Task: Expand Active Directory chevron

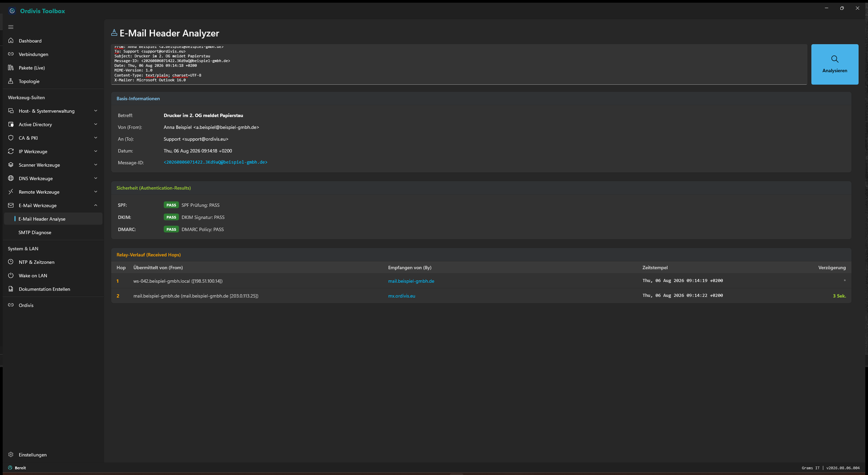Action: pyautogui.click(x=95, y=124)
